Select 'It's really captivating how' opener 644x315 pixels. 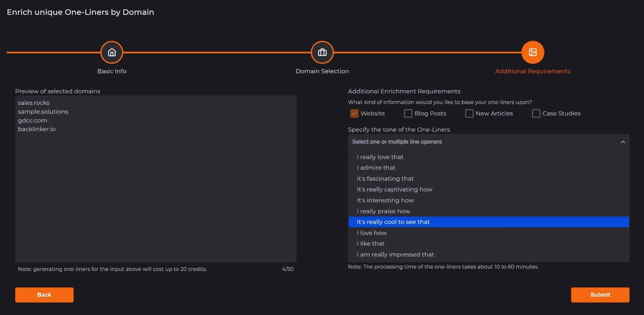click(394, 189)
